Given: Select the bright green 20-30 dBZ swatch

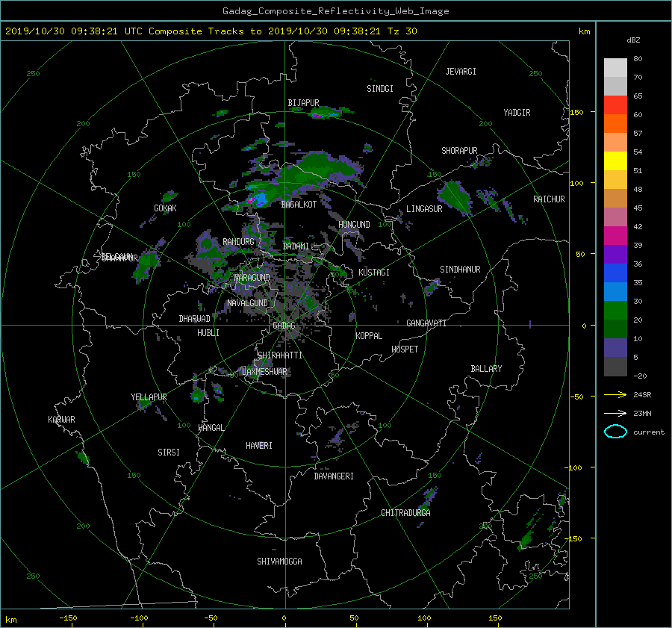Looking at the screenshot, I should [615, 310].
